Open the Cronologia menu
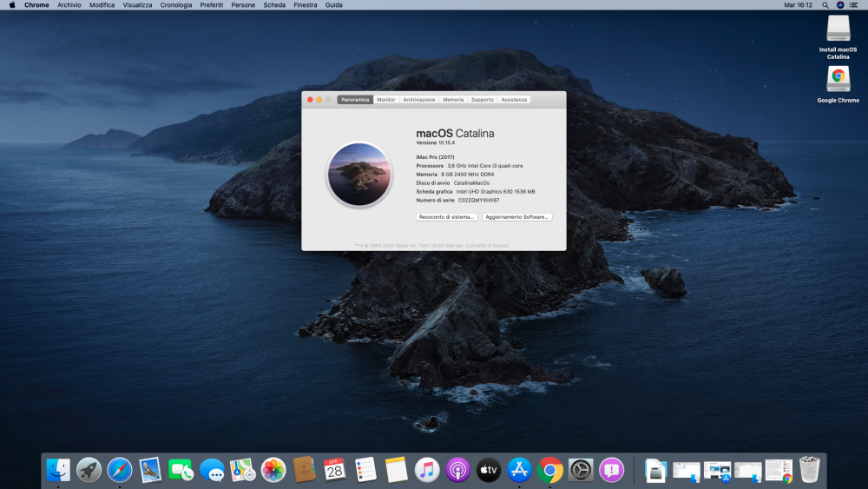868x489 pixels. click(x=176, y=5)
